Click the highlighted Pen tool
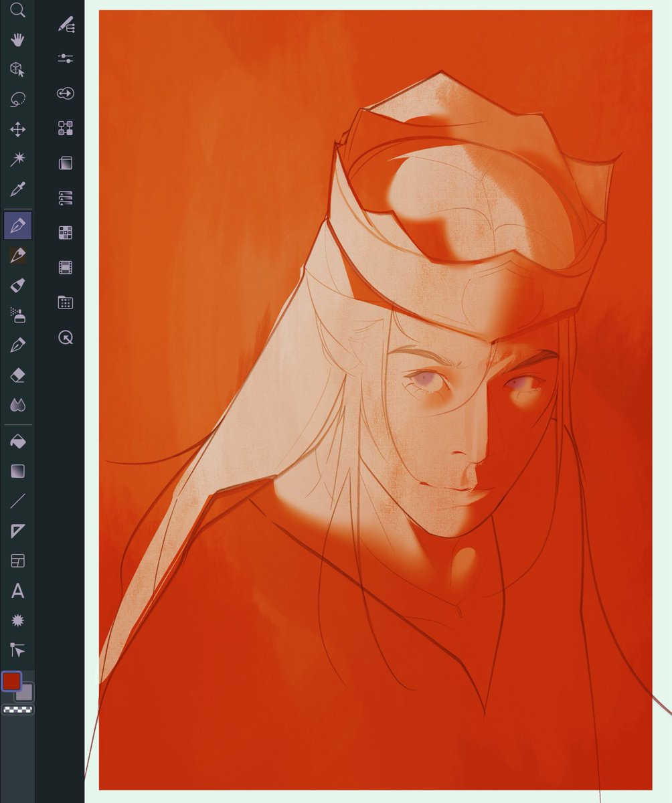 click(18, 226)
